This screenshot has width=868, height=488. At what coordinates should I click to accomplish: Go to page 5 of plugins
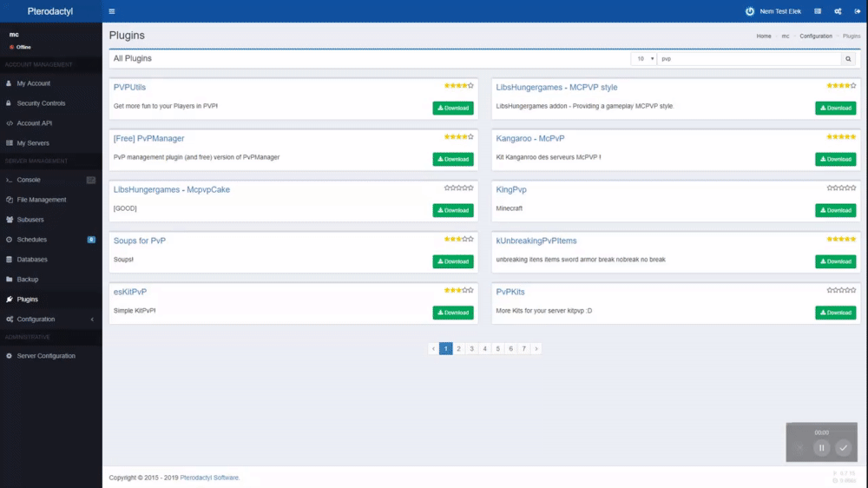click(x=497, y=348)
